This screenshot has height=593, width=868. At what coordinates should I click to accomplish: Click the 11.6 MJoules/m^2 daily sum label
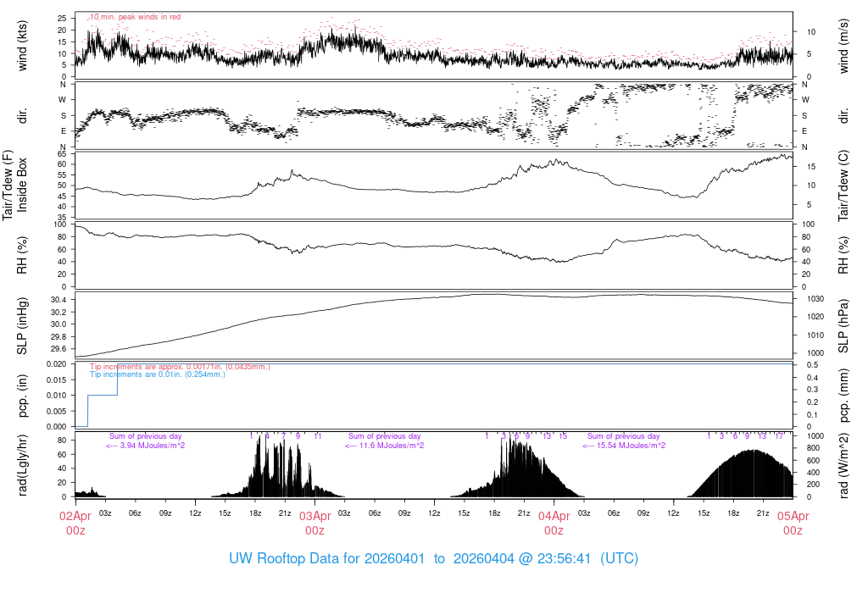pos(384,446)
